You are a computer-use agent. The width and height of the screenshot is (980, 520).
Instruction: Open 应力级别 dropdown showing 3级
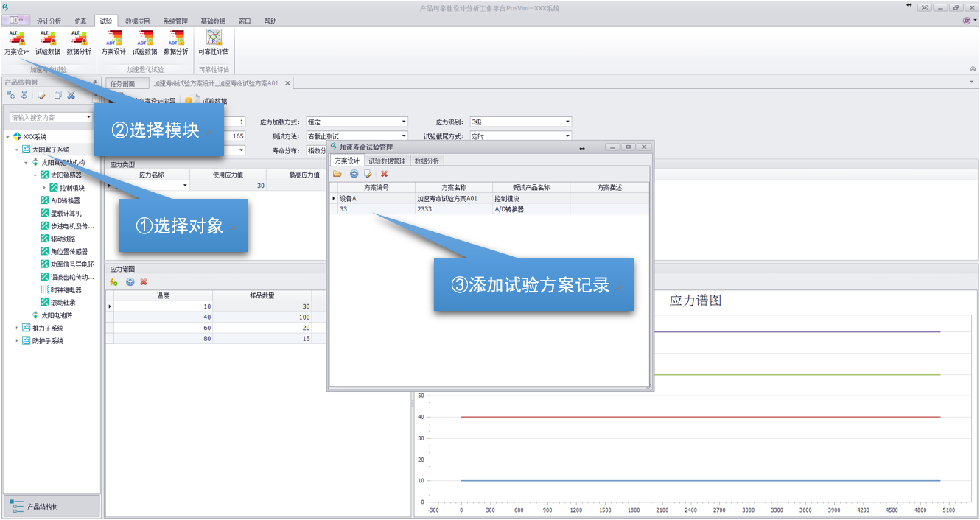567,122
